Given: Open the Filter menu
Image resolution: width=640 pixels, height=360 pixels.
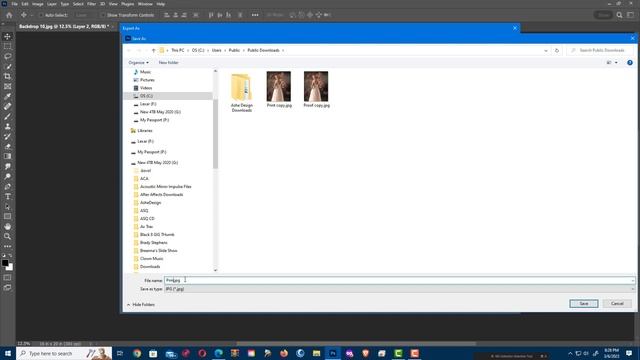Looking at the screenshot, I should [x=91, y=4].
